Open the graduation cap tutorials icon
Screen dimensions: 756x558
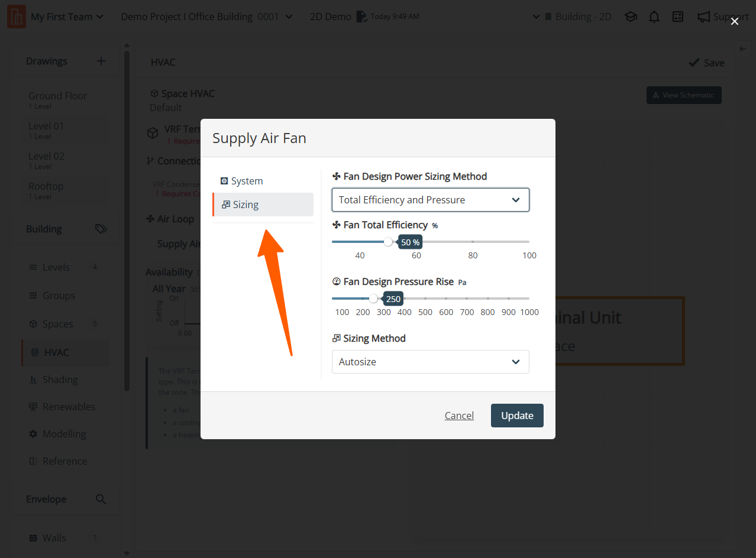(631, 17)
